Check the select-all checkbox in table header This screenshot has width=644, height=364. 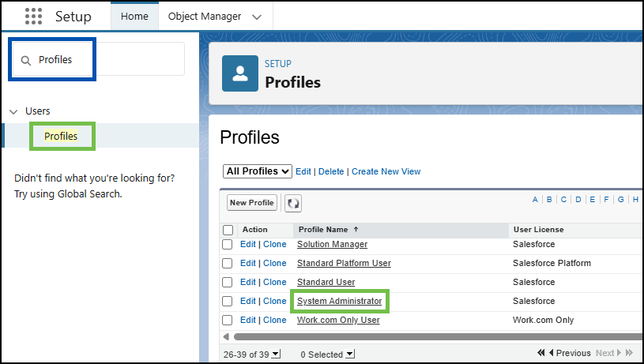(228, 230)
